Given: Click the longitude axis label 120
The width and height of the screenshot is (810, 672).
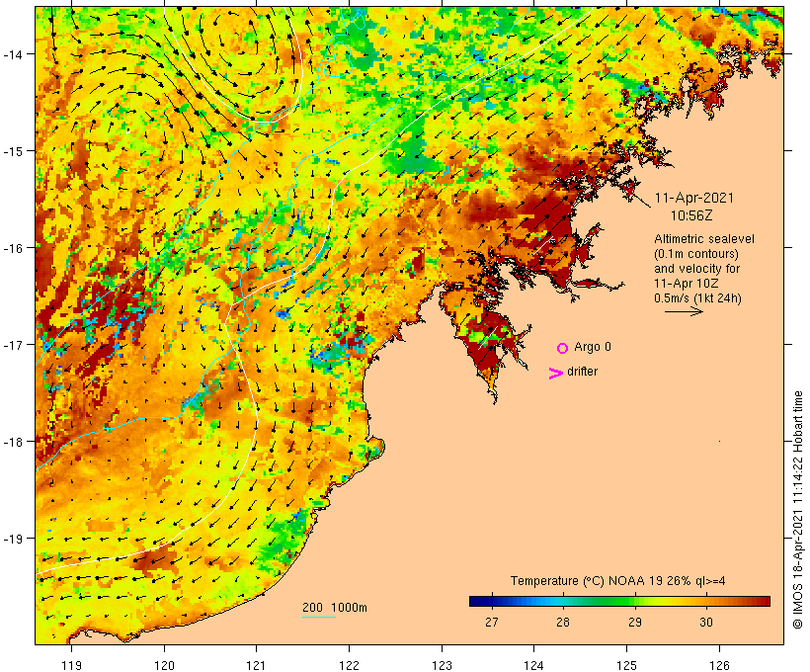Looking at the screenshot, I should [164, 665].
